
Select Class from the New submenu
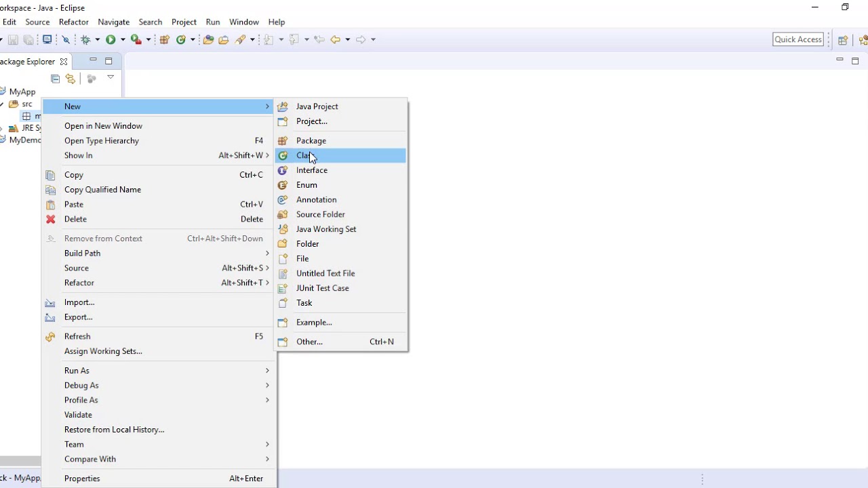pyautogui.click(x=340, y=155)
